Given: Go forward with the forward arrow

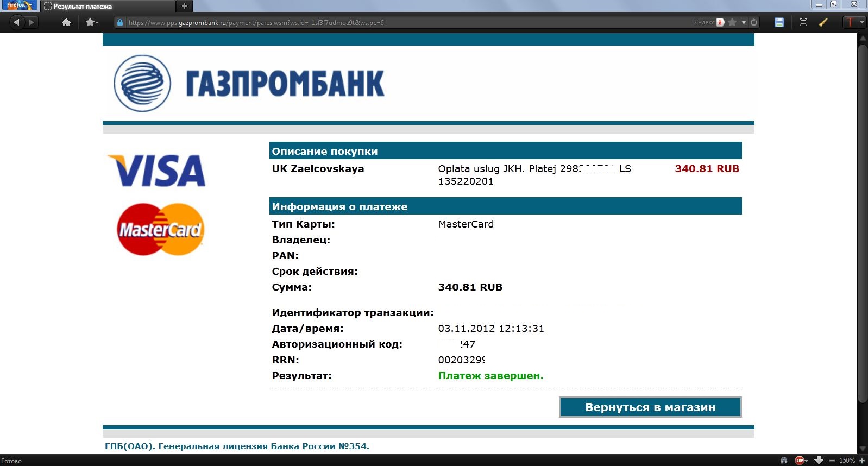Looking at the screenshot, I should point(32,22).
